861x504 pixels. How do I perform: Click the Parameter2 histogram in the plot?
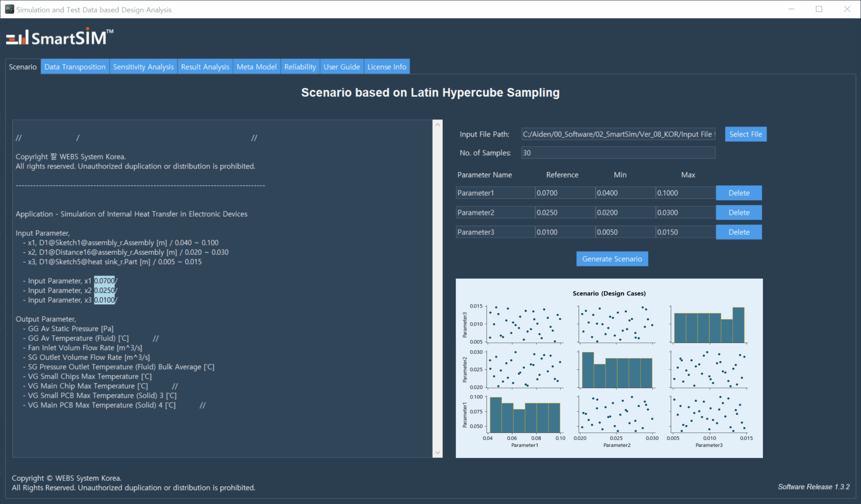[617, 370]
